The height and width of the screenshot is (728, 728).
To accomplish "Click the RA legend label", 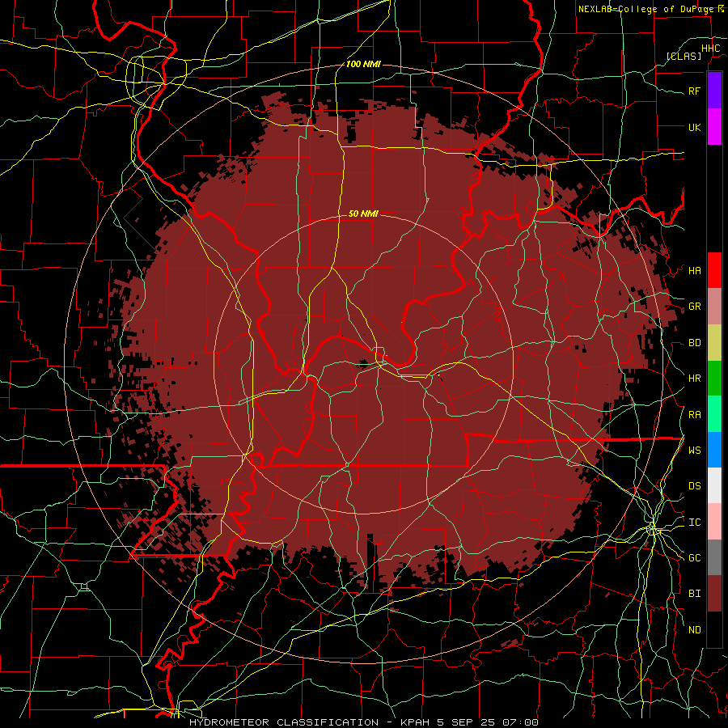I will coord(694,415).
